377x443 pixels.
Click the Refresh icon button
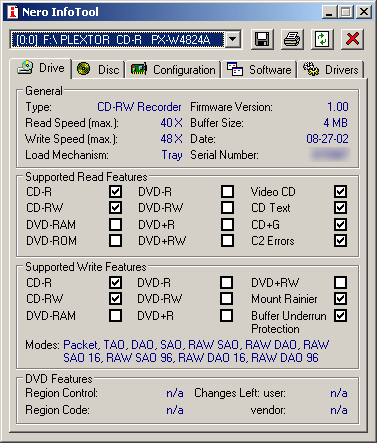pos(322,40)
